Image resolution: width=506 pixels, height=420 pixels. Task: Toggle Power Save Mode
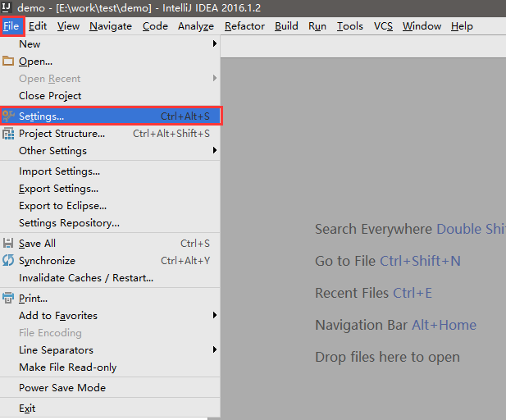[62, 388]
